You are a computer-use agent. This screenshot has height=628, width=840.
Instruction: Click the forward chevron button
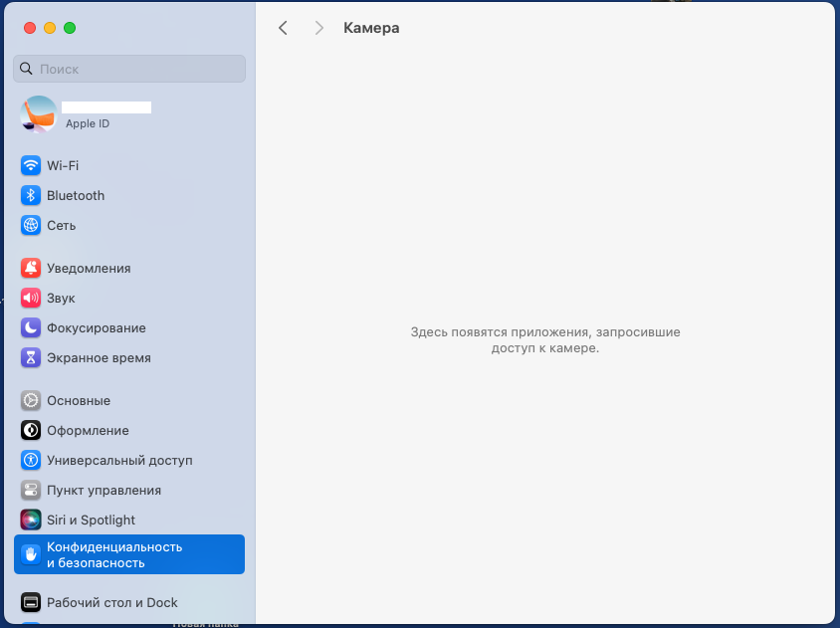(318, 28)
